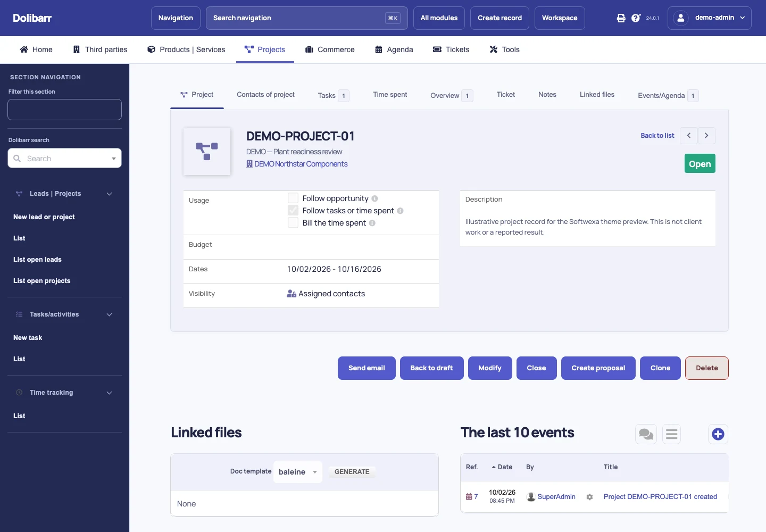Open events list view icon
Image resolution: width=766 pixels, height=532 pixels.
(672, 434)
